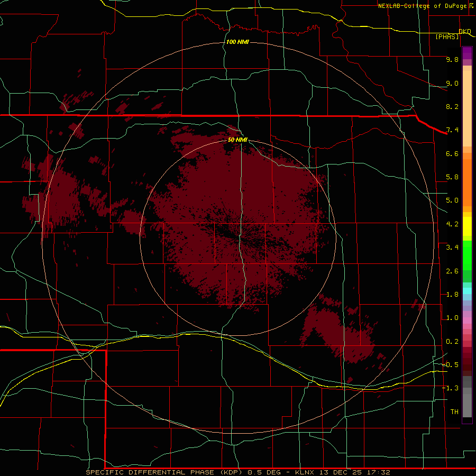
Task: Click the 2.6 scale value
Action: pyautogui.click(x=452, y=271)
